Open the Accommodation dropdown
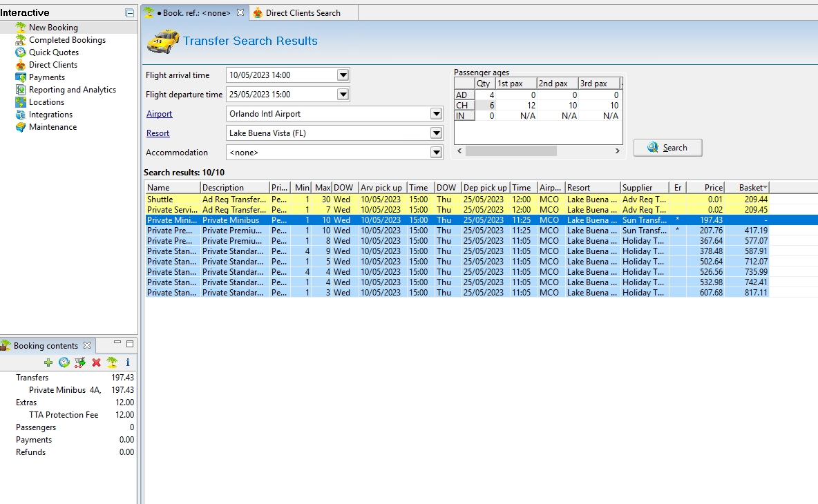This screenshot has width=818, height=504. point(436,153)
